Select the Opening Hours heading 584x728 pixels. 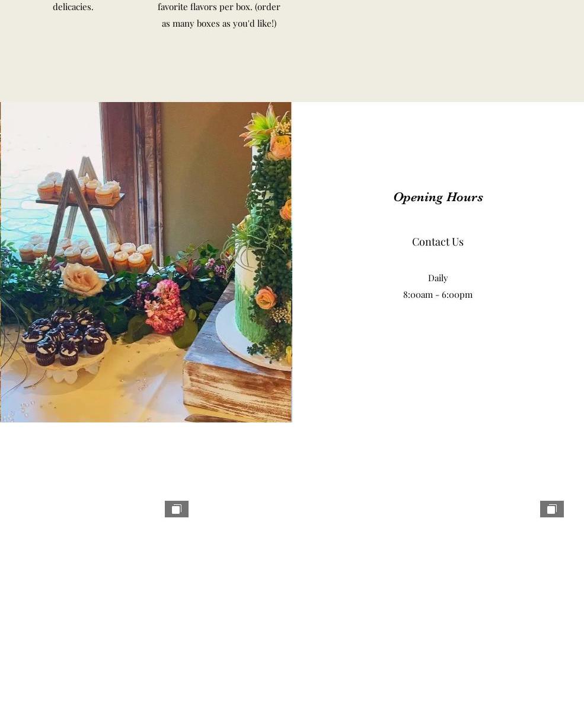click(x=438, y=197)
